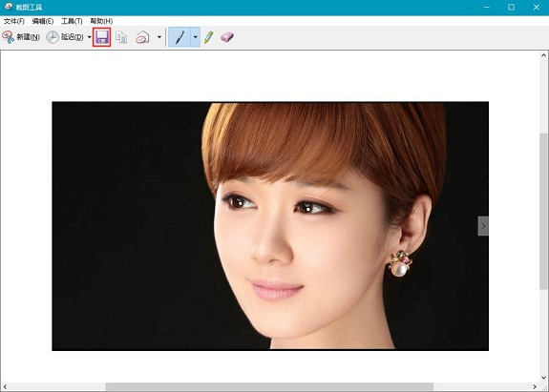549x392 pixels.
Task: Click the vertical scrollbar thumb
Action: [543, 211]
